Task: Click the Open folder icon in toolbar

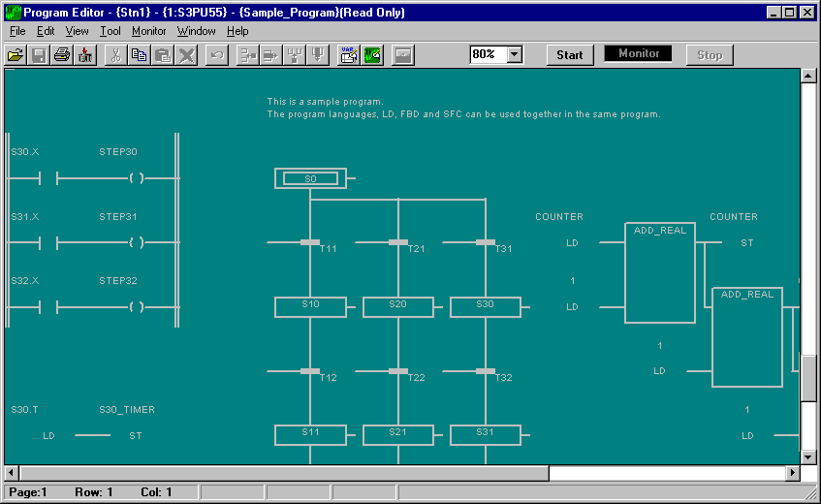Action: (16, 55)
